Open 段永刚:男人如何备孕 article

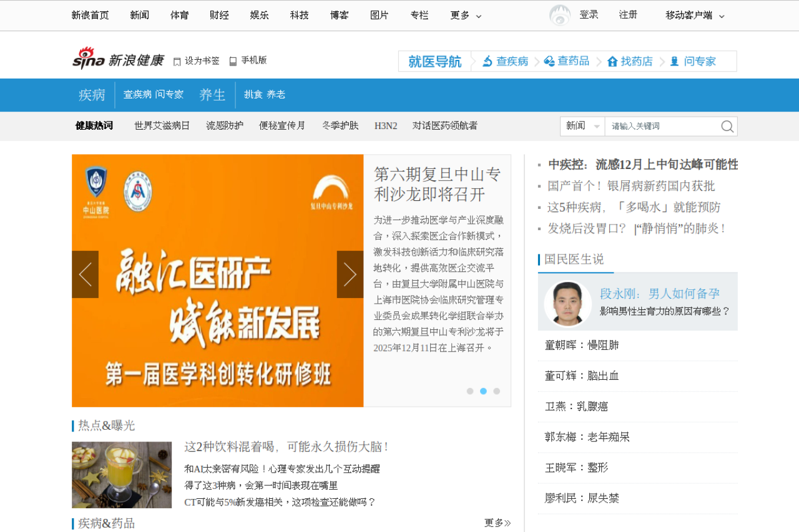[x=660, y=294]
